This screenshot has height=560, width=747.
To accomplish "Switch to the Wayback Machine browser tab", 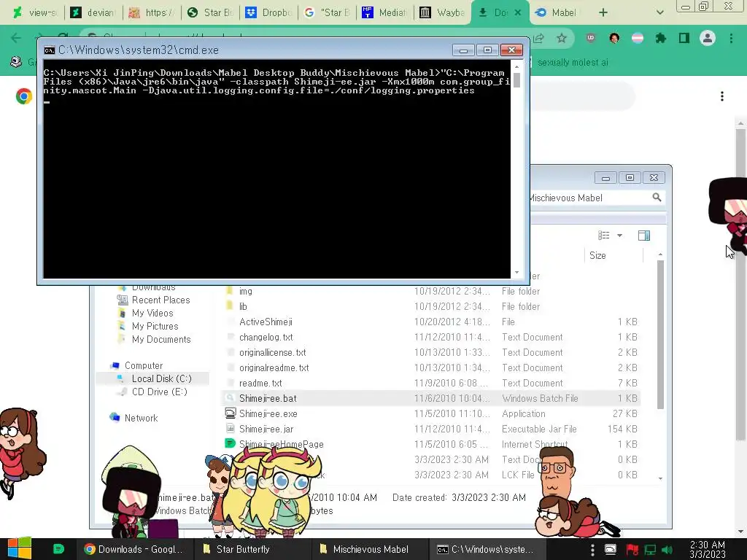I will [x=443, y=12].
